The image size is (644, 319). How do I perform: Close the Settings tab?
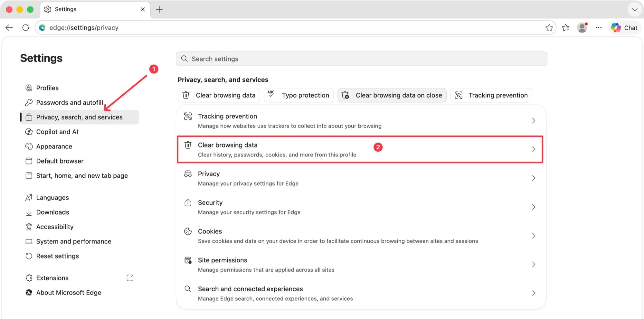pos(143,9)
